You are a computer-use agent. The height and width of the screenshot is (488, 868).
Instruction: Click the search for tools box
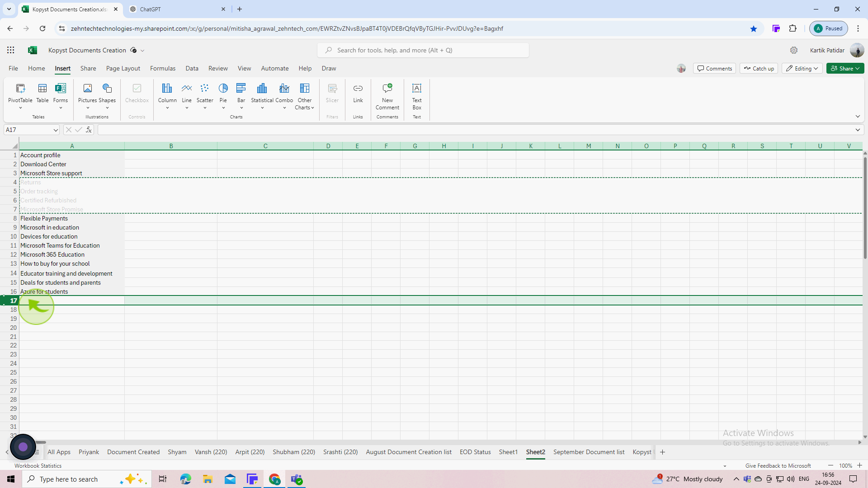[423, 50]
